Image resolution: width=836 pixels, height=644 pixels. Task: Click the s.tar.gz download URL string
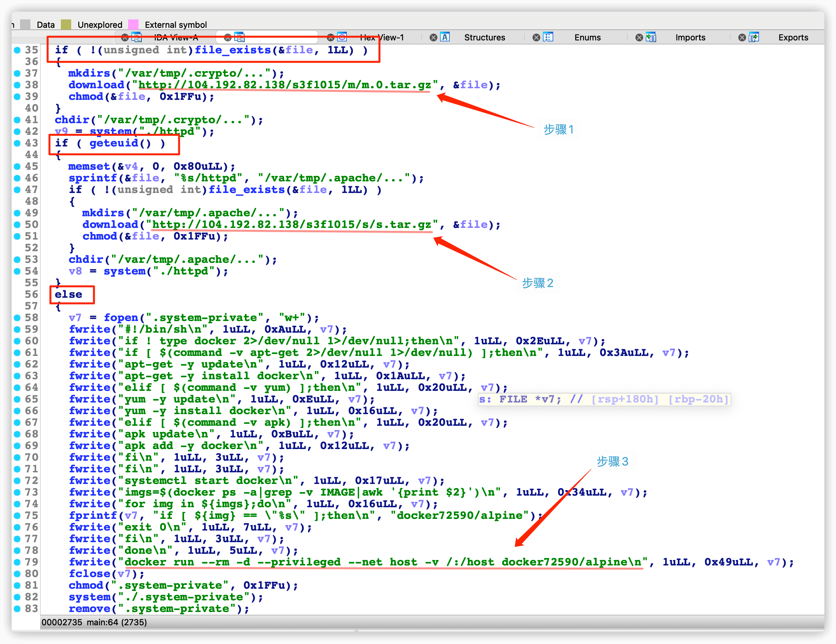(x=292, y=224)
